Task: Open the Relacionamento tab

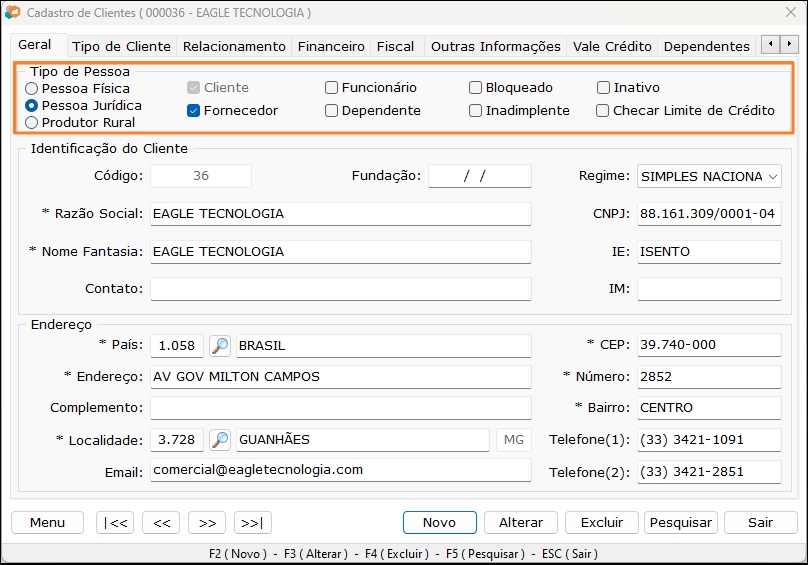Action: [234, 46]
